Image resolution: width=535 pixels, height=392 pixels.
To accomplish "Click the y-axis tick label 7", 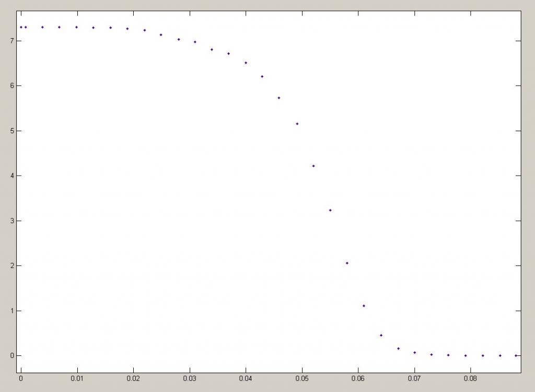I will click(x=11, y=41).
